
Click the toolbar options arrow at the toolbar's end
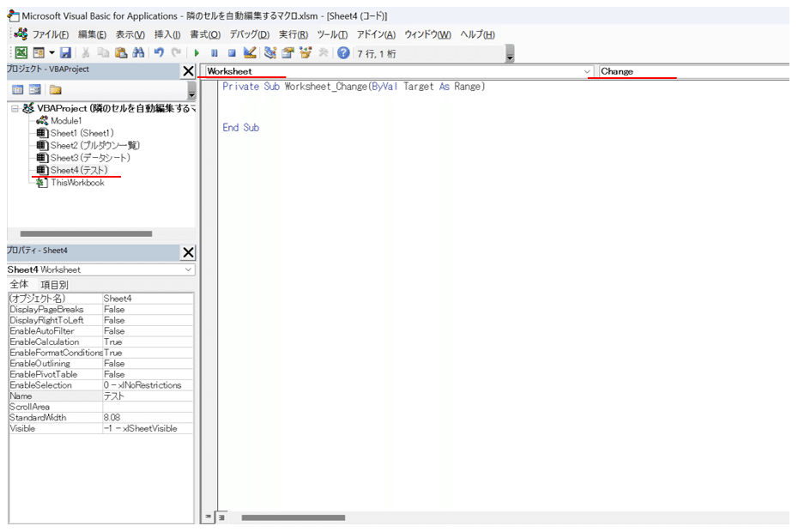coord(510,53)
